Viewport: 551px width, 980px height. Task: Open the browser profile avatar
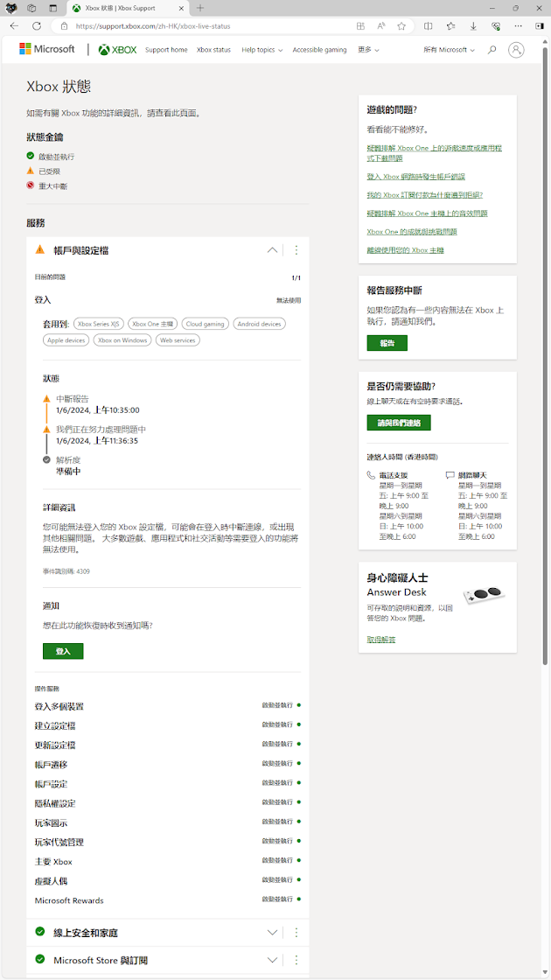tap(11, 8)
